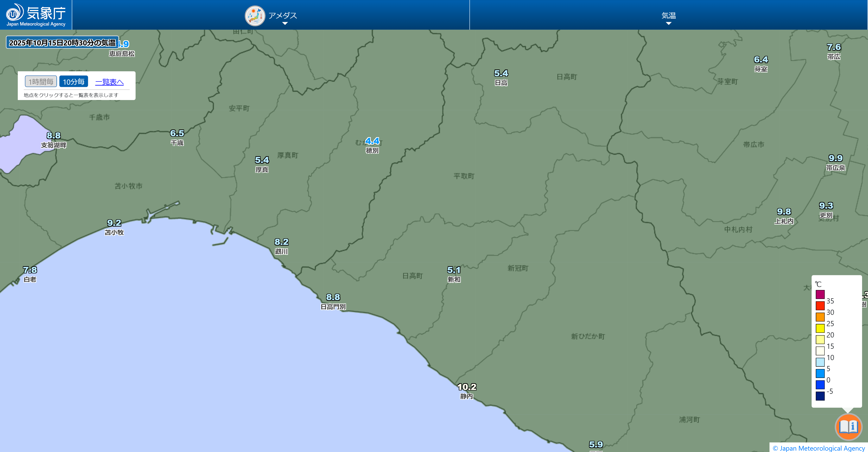This screenshot has height=452, width=868.
Task: Expand the アメダス dropdown arrow
Action: click(285, 24)
